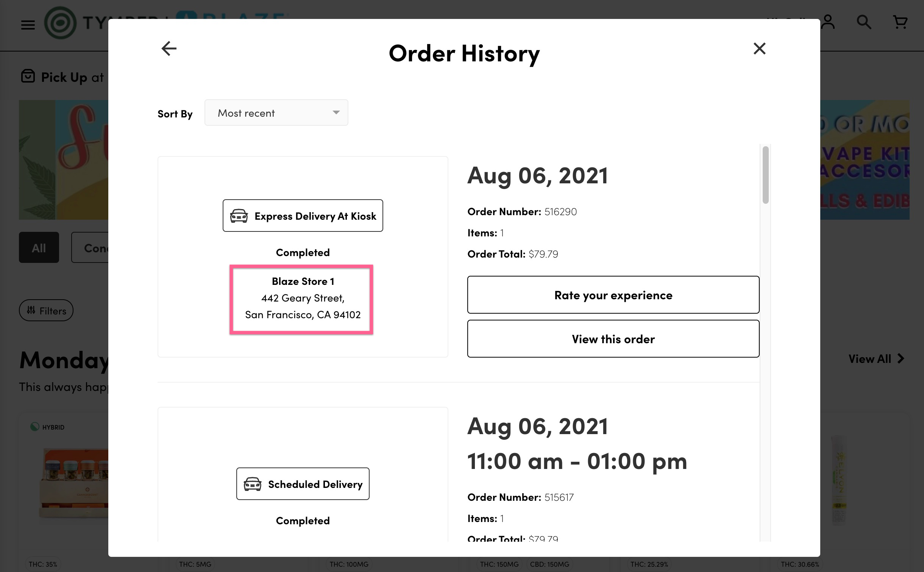Go back using the left arrow icon

(x=169, y=48)
